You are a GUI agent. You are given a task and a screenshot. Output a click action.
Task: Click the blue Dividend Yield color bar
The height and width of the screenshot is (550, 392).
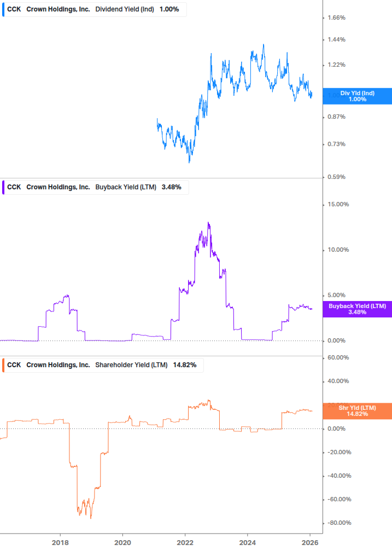3,9
